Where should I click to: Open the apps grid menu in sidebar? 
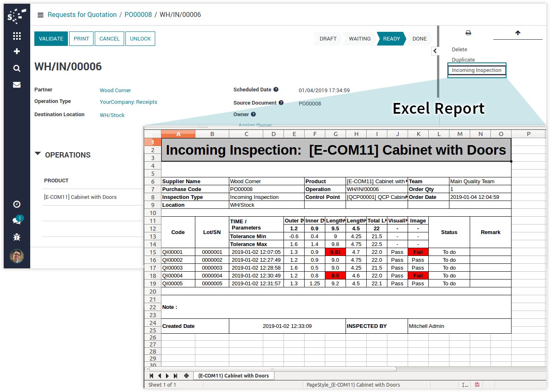(x=17, y=36)
